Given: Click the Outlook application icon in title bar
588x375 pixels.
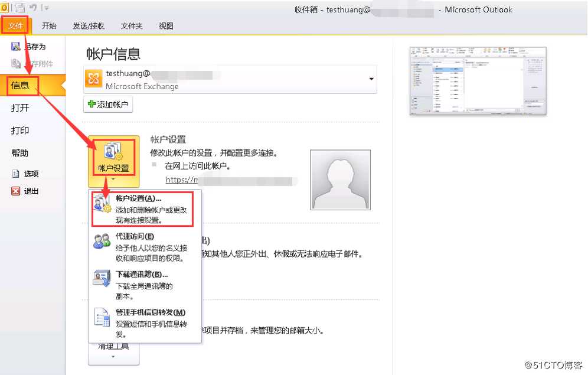Looking at the screenshot, I should coord(4,7).
